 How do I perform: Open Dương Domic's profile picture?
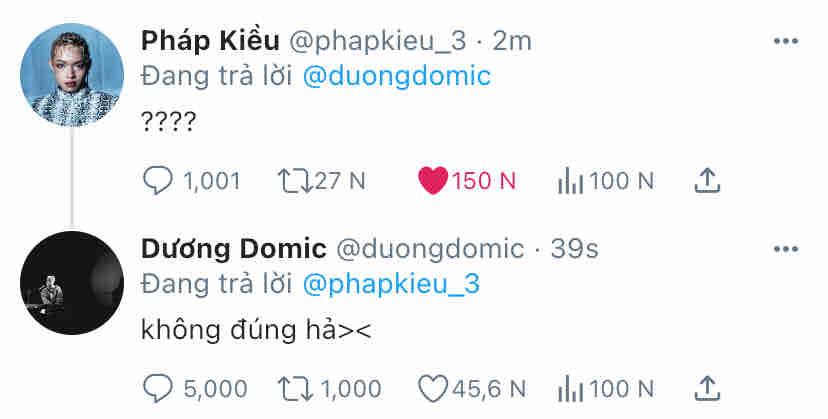point(72,281)
